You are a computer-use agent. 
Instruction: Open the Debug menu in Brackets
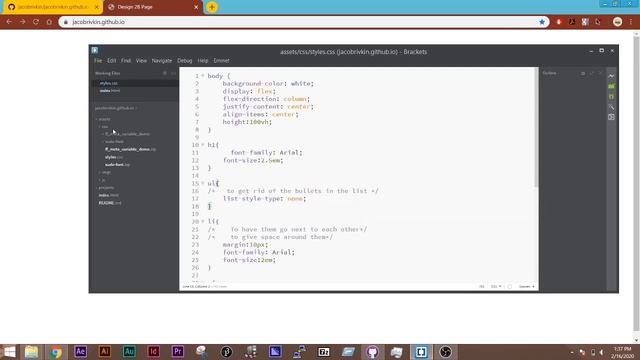(x=184, y=60)
